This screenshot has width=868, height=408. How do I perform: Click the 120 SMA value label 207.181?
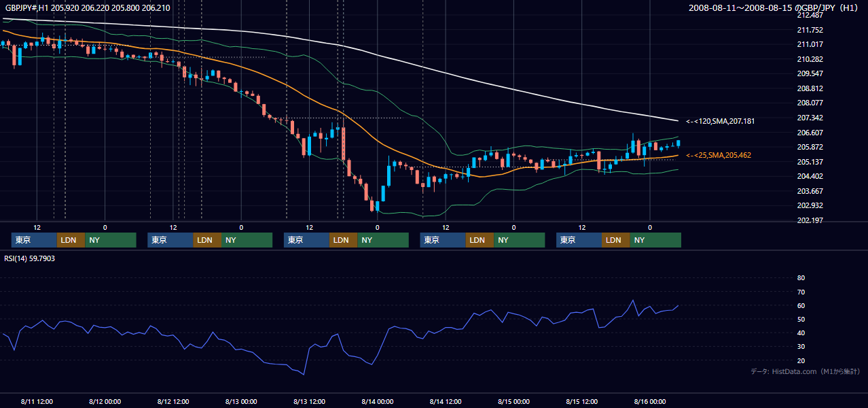720,121
